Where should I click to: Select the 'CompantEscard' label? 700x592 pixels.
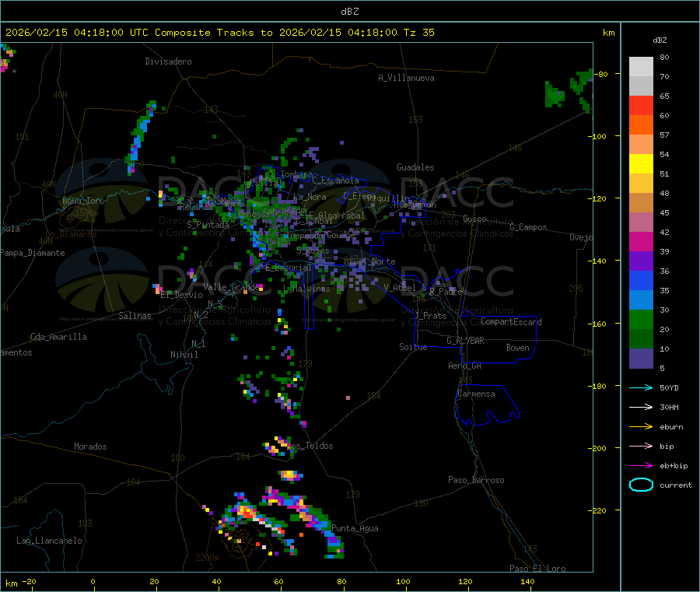511,321
